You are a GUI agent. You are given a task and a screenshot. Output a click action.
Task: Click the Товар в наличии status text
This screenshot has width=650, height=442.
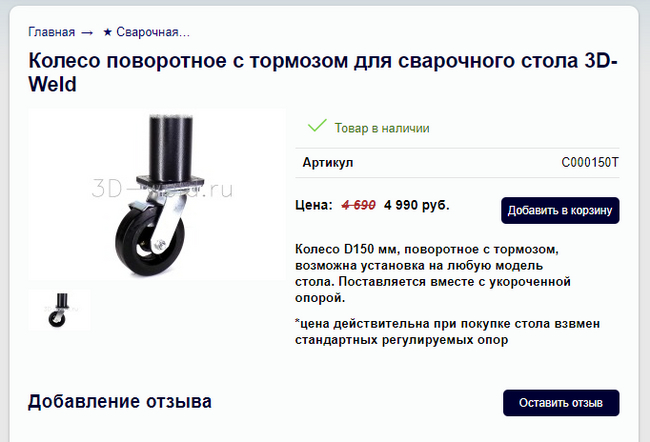pos(382,128)
